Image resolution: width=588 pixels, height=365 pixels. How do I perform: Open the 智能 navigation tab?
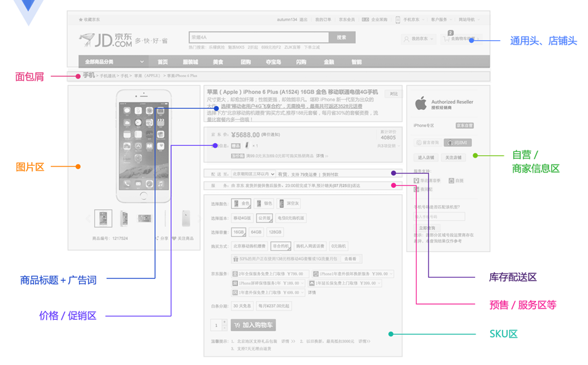click(356, 62)
